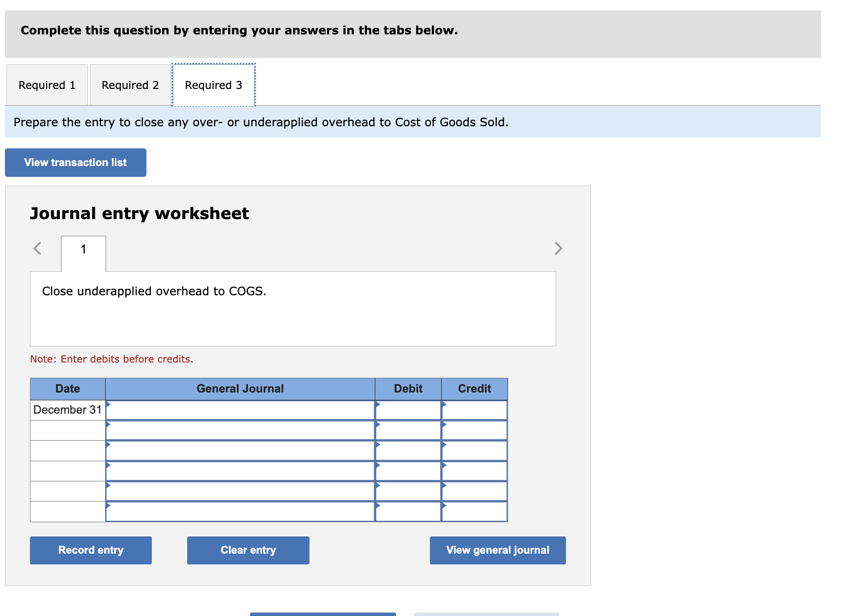
Task: Click the first Debit amount input field
Action: point(410,409)
